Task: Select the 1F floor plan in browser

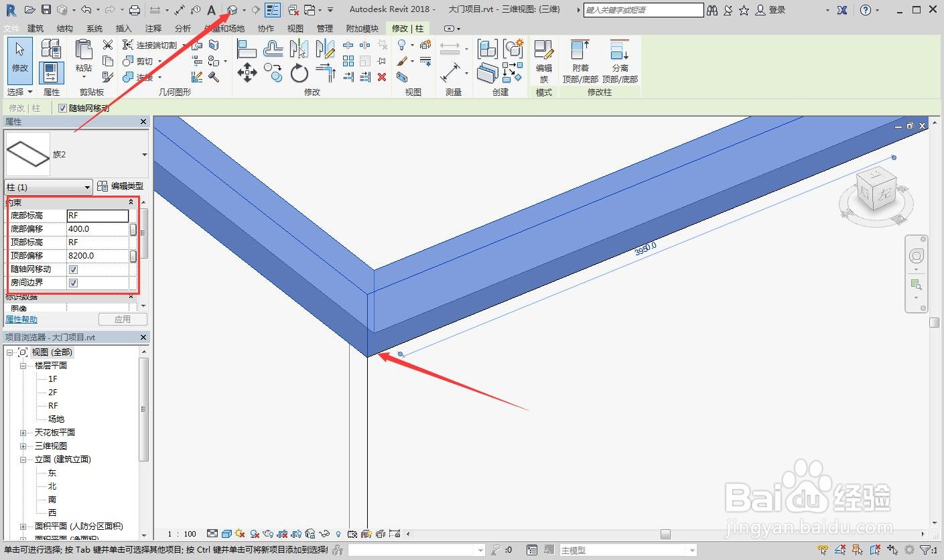Action: [x=53, y=379]
